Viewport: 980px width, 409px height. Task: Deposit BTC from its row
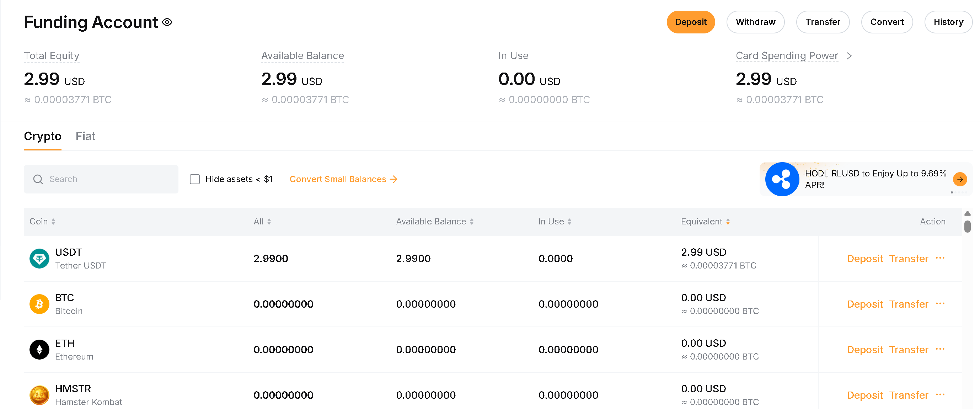[864, 304]
